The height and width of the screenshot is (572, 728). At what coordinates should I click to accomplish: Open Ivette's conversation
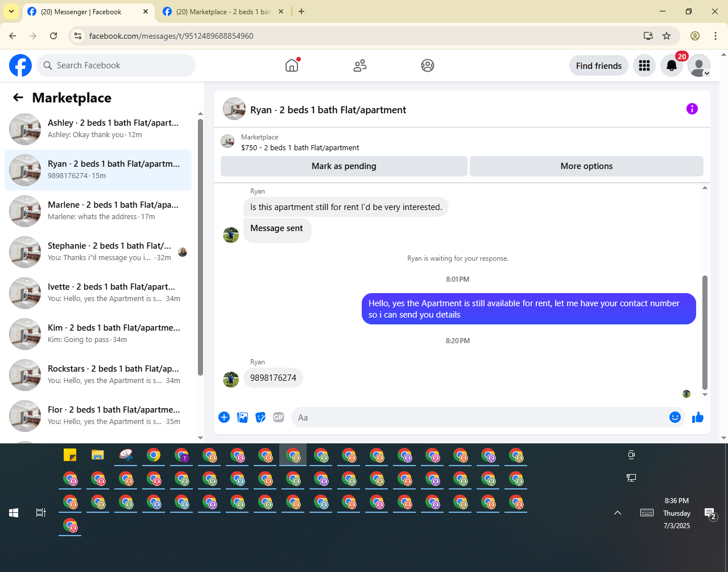tap(98, 293)
